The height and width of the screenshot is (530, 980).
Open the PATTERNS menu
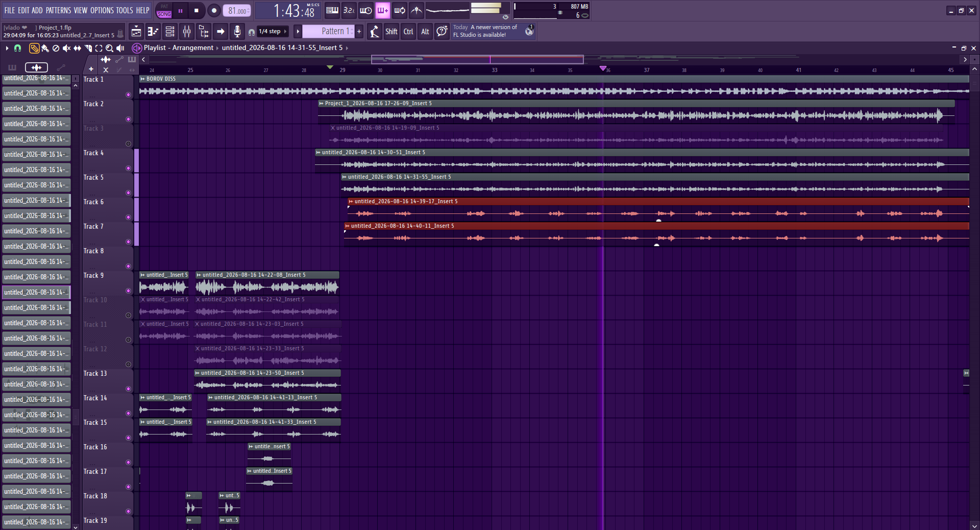click(59, 10)
